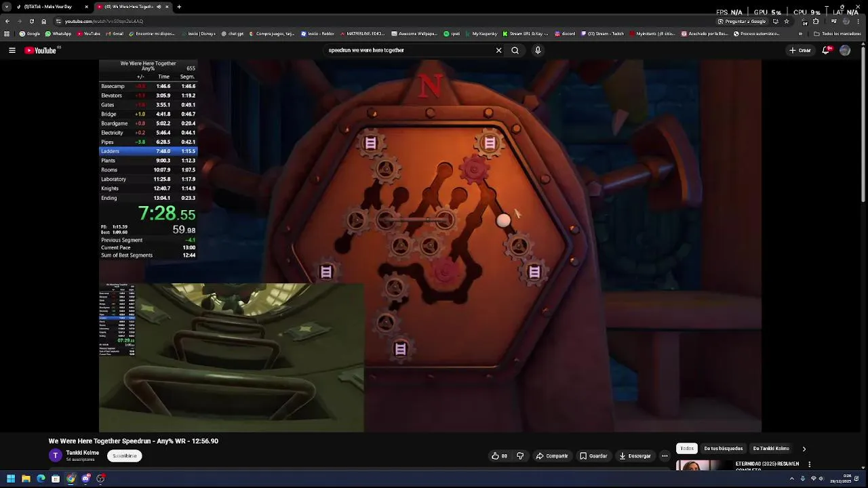This screenshot has height=488, width=868.
Task: Open the YouTube account avatar menu
Action: (x=845, y=50)
